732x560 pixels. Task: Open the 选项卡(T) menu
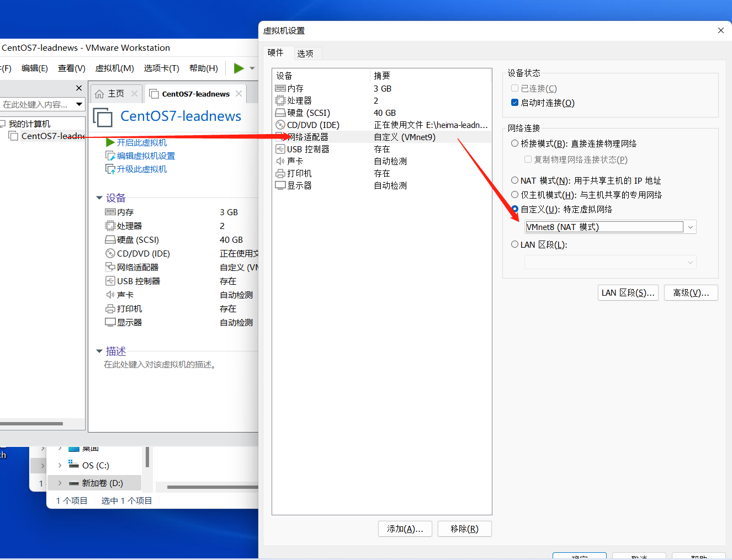(162, 68)
